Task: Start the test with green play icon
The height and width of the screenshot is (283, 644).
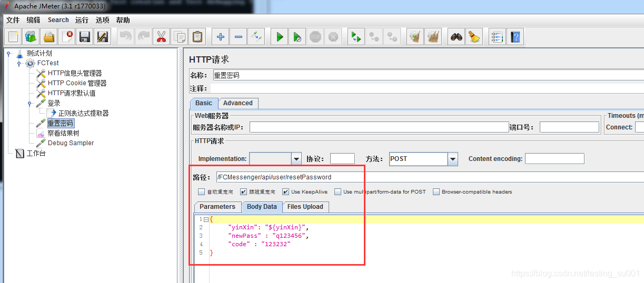Action: (x=280, y=37)
